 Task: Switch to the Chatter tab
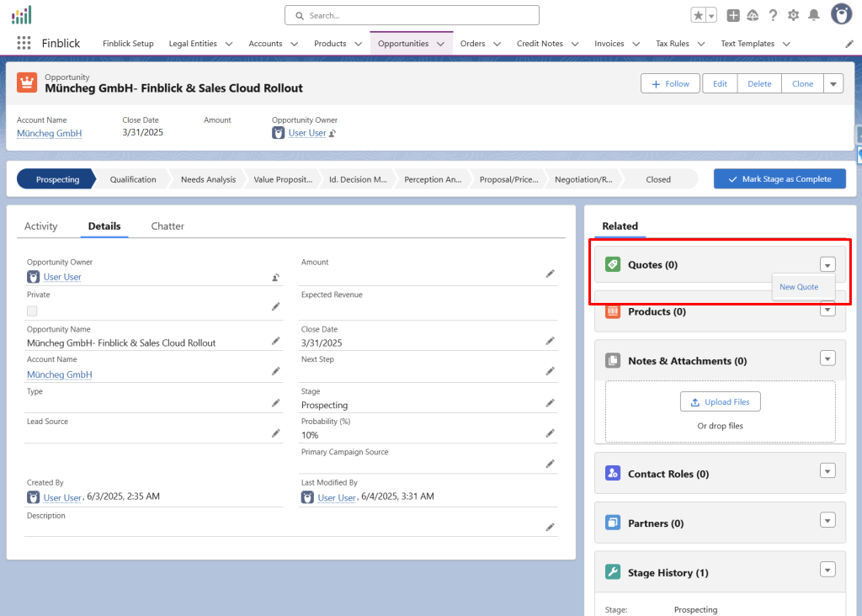pyautogui.click(x=168, y=226)
